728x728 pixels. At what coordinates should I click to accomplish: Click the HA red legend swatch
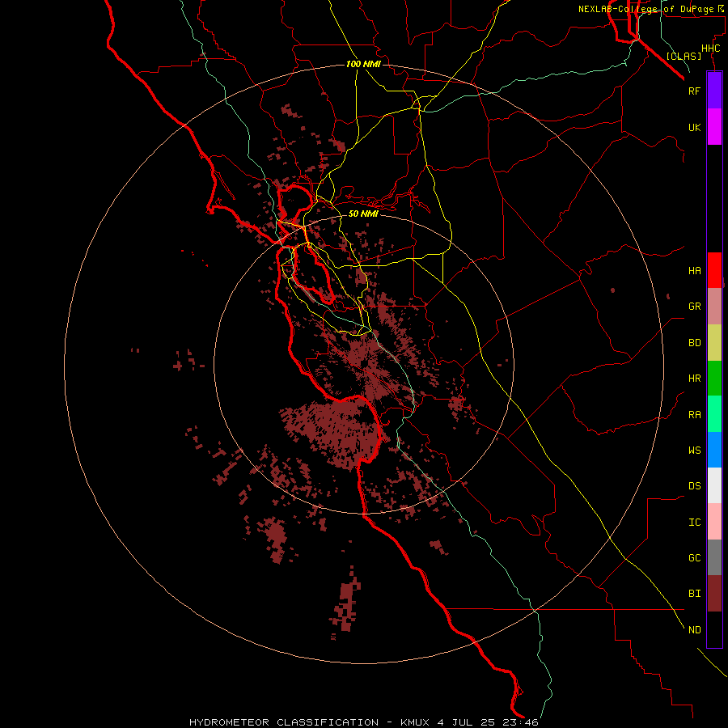pyautogui.click(x=714, y=270)
